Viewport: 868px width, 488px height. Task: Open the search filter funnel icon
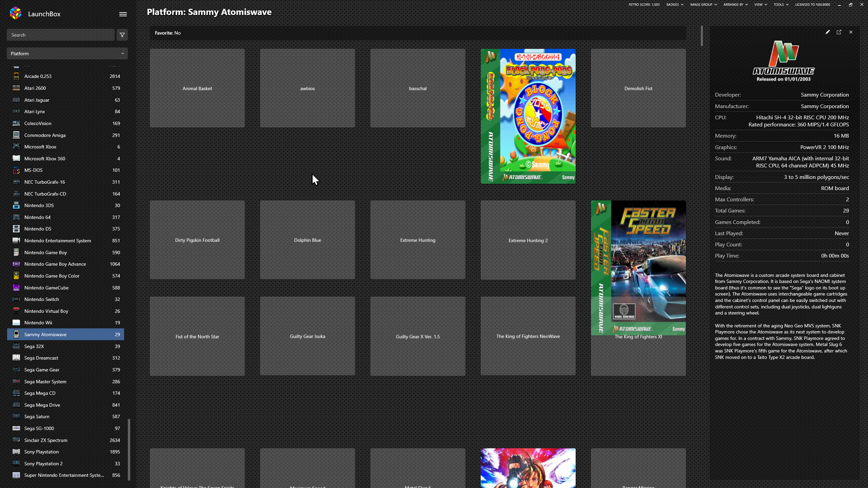[122, 35]
